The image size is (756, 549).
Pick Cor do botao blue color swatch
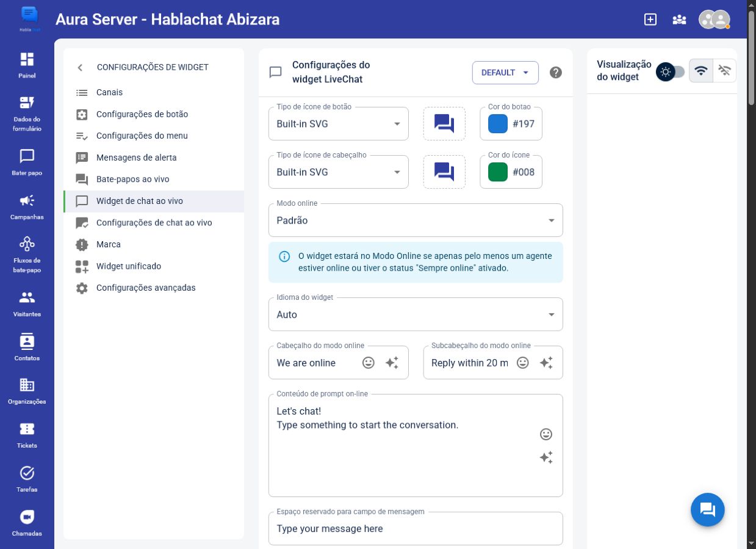point(498,124)
